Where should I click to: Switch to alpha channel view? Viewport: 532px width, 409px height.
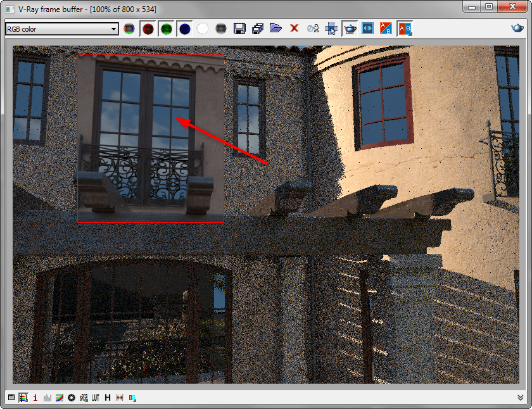(203, 28)
